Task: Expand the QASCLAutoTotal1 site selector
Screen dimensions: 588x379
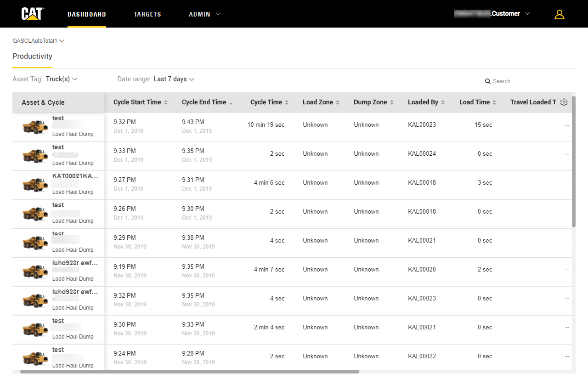Action: click(39, 41)
